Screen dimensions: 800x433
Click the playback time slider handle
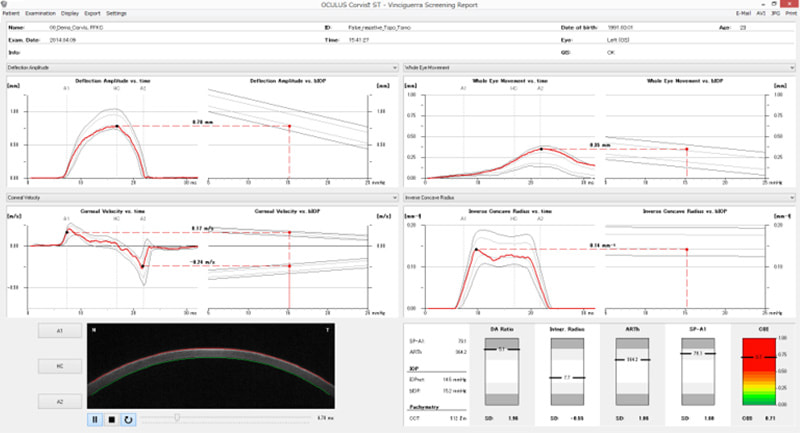(x=177, y=418)
